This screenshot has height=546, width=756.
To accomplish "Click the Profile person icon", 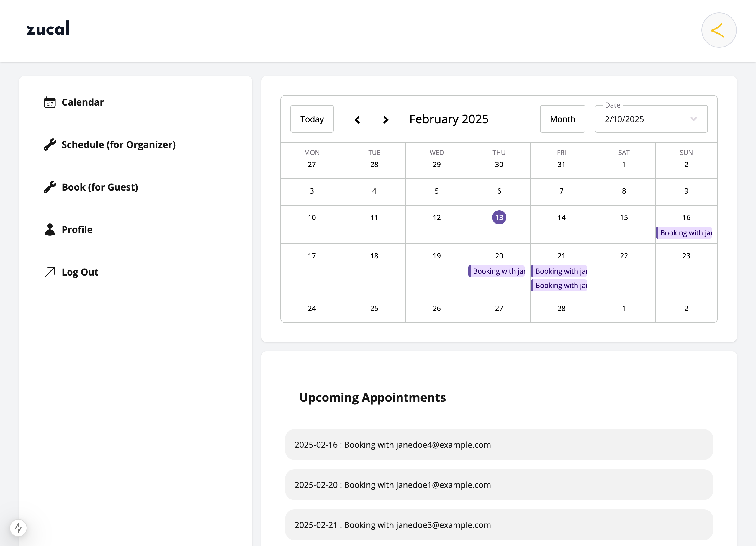I will tap(50, 229).
